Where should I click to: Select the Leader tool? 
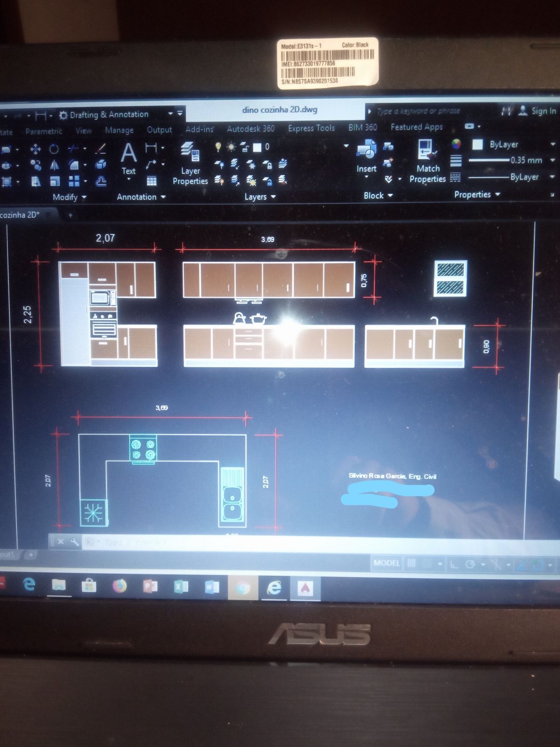click(151, 164)
